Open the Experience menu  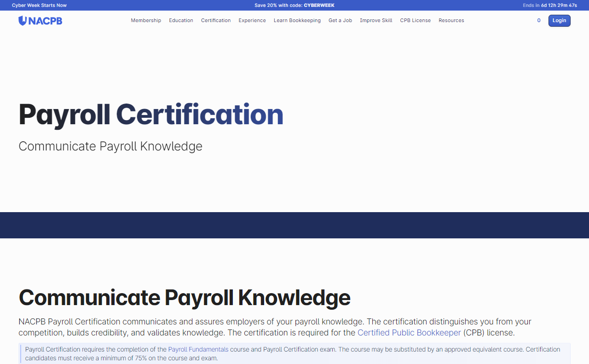[x=252, y=20]
